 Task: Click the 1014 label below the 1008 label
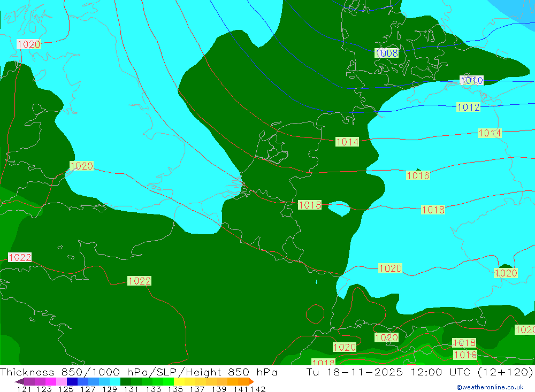click(347, 142)
